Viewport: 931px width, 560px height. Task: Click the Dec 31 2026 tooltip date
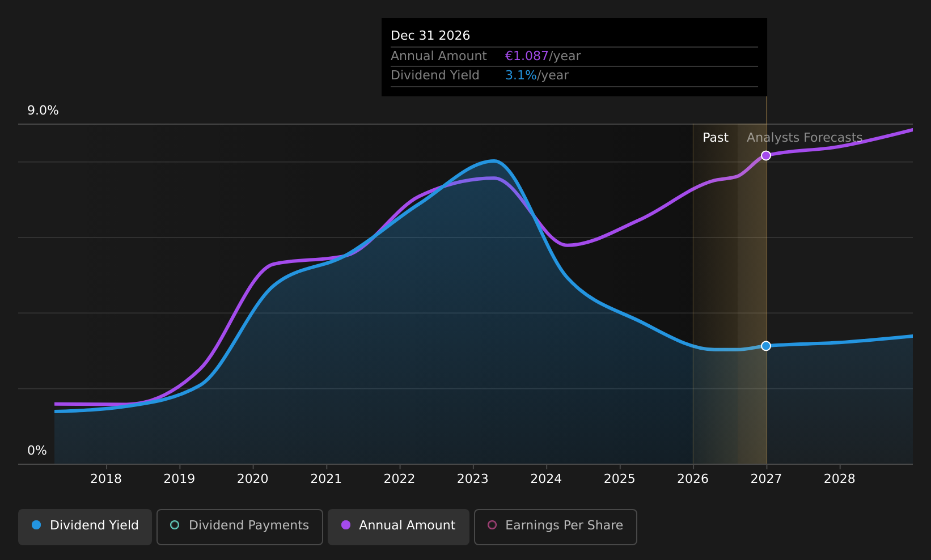[x=430, y=36]
